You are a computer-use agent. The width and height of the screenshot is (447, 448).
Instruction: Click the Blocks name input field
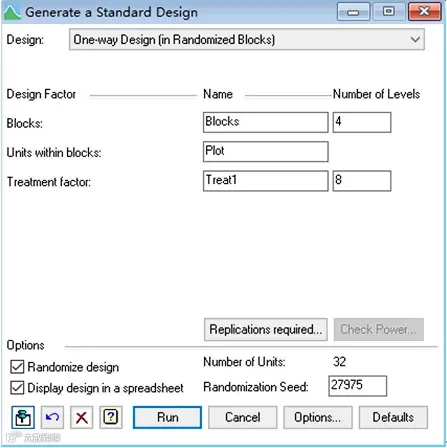pos(266,122)
